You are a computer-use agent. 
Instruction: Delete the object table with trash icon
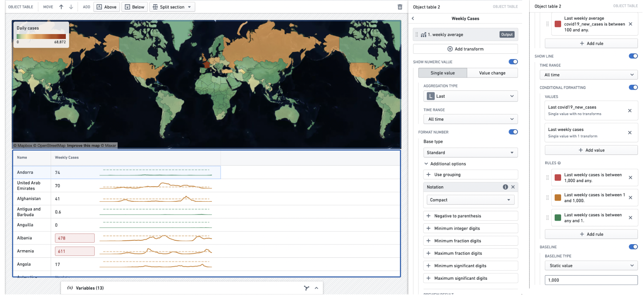point(400,7)
